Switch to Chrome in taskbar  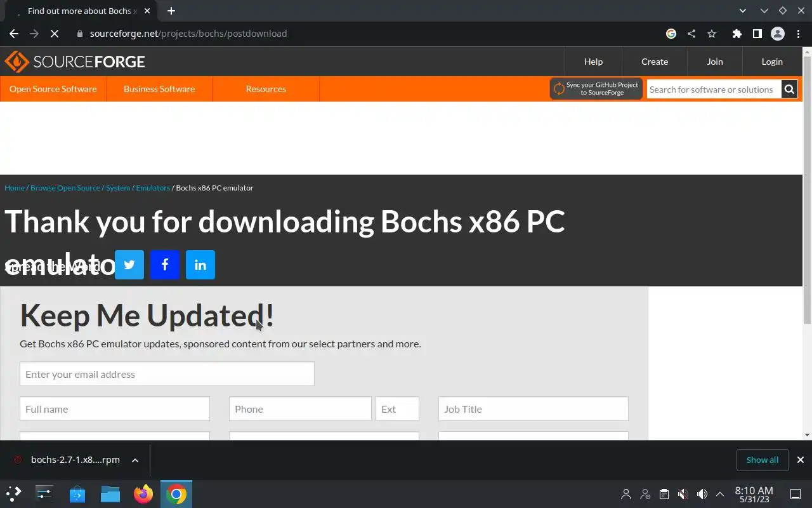pos(176,493)
